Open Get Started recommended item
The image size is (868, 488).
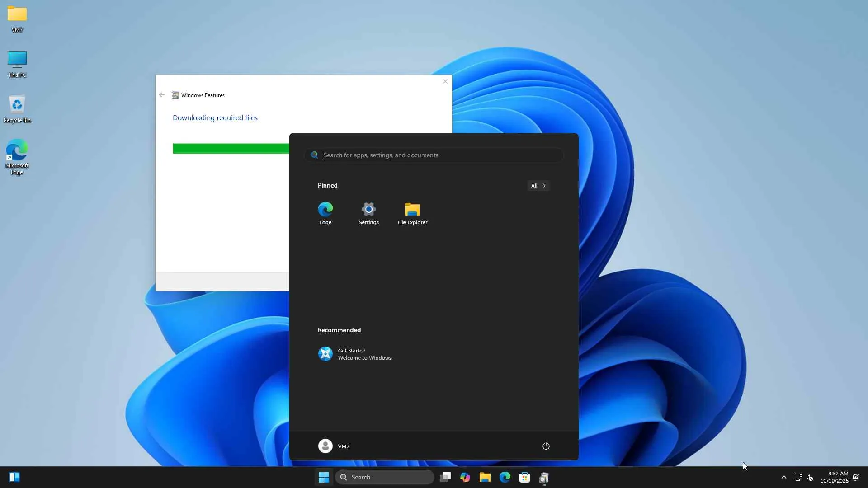pos(355,354)
